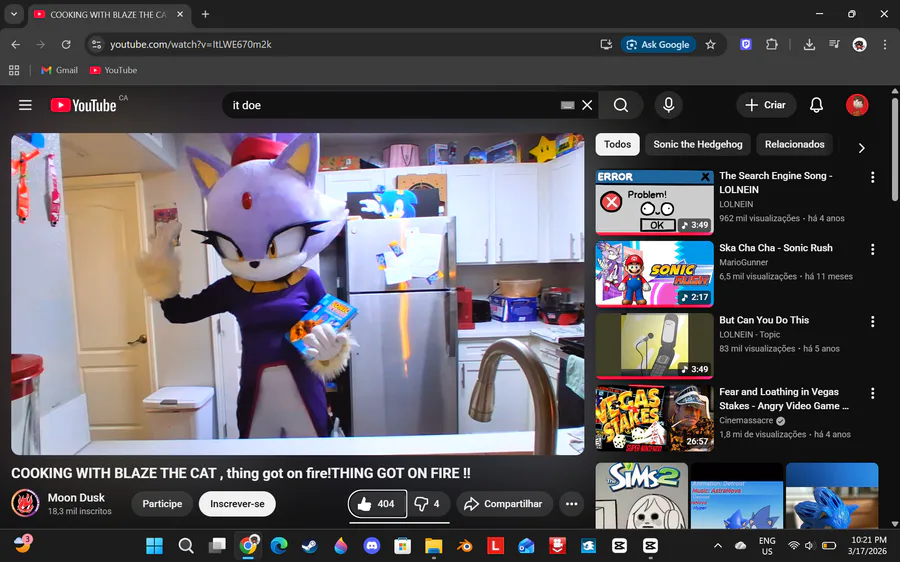This screenshot has height=562, width=900.
Task: Bookmark this page with the star icon
Action: click(711, 44)
